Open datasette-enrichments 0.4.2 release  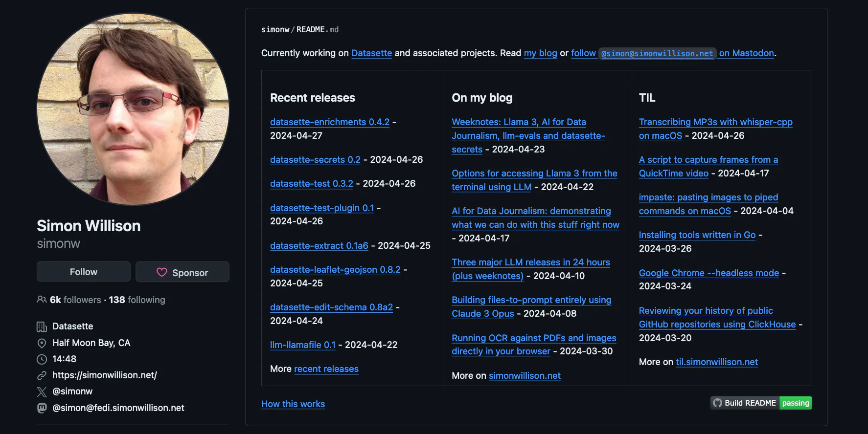[330, 122]
